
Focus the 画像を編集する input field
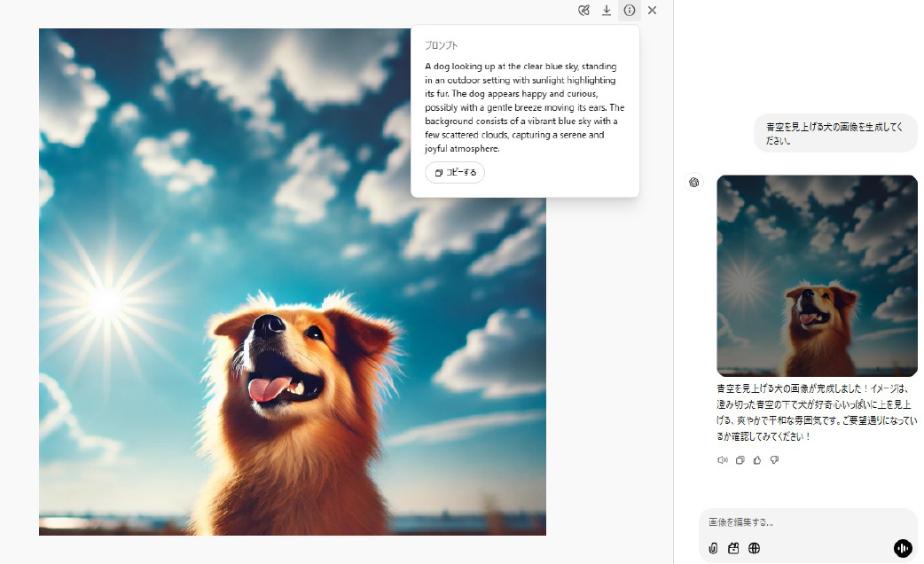click(807, 522)
